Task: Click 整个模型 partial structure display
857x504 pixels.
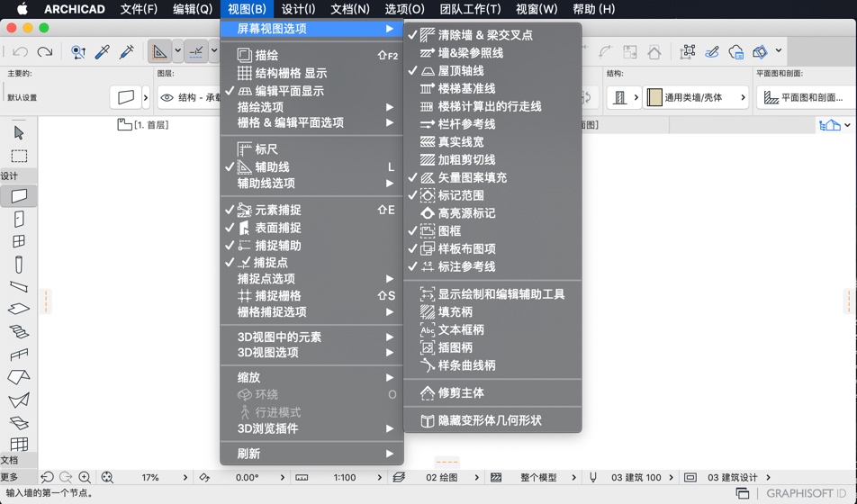Action: point(538,477)
